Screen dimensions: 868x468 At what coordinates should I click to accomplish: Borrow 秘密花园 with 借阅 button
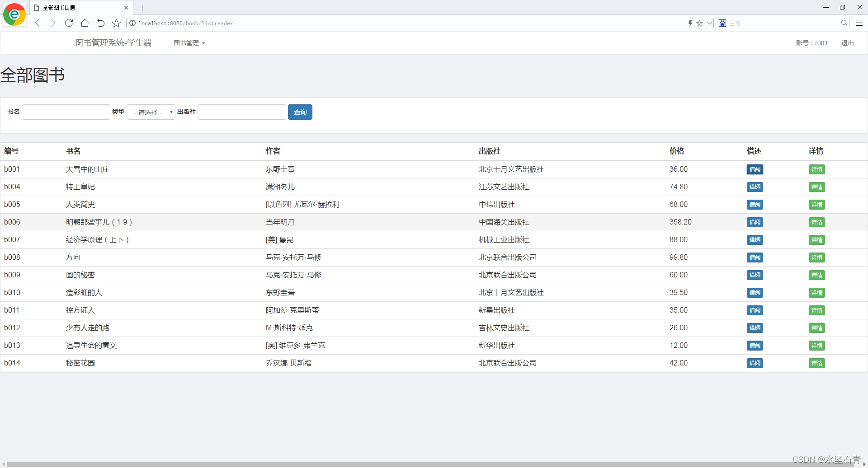[x=755, y=363]
